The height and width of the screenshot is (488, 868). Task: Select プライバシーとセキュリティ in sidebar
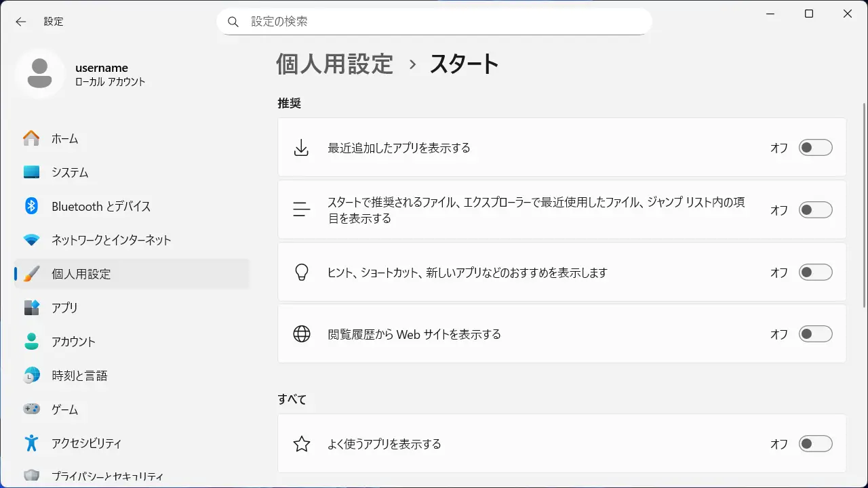click(x=107, y=476)
